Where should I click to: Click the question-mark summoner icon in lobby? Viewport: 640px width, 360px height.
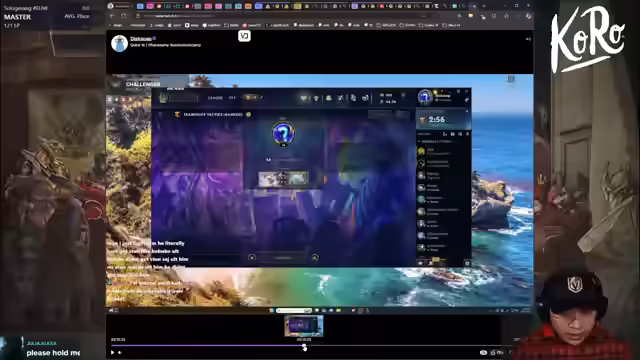click(x=283, y=133)
